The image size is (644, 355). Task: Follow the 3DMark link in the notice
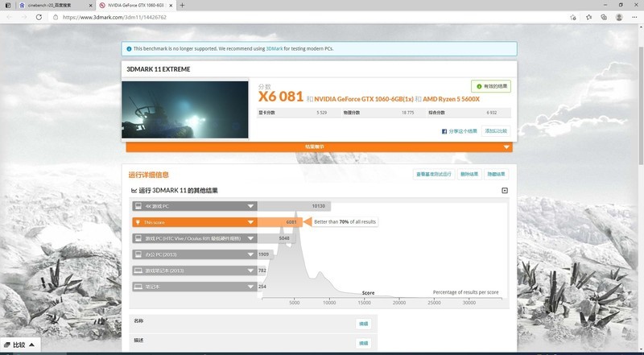[275, 48]
